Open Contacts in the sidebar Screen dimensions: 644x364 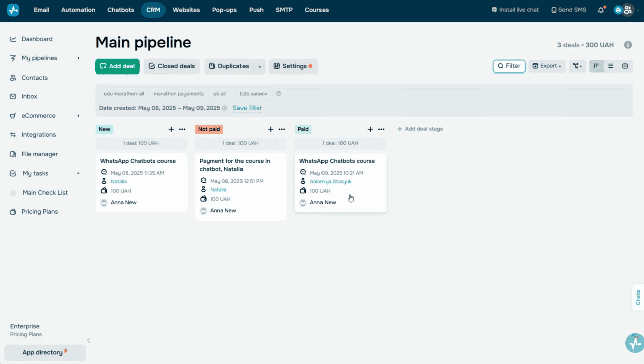[x=34, y=78]
